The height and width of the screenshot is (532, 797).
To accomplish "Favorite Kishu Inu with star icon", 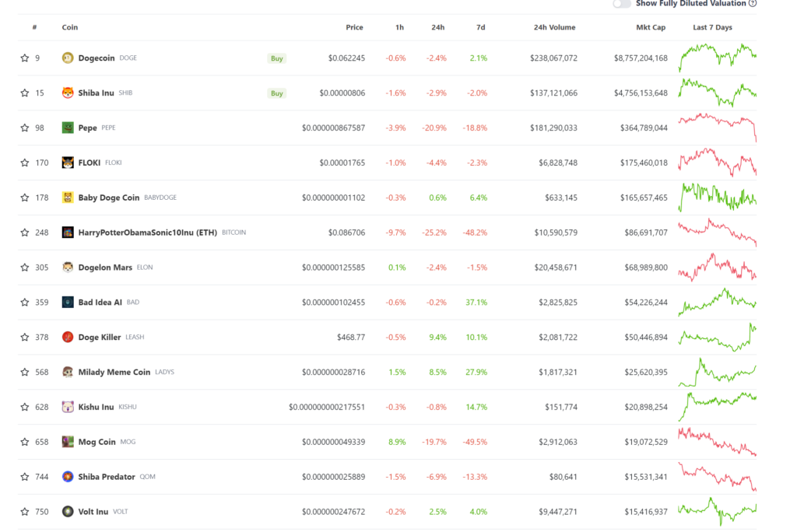I will coord(24,407).
